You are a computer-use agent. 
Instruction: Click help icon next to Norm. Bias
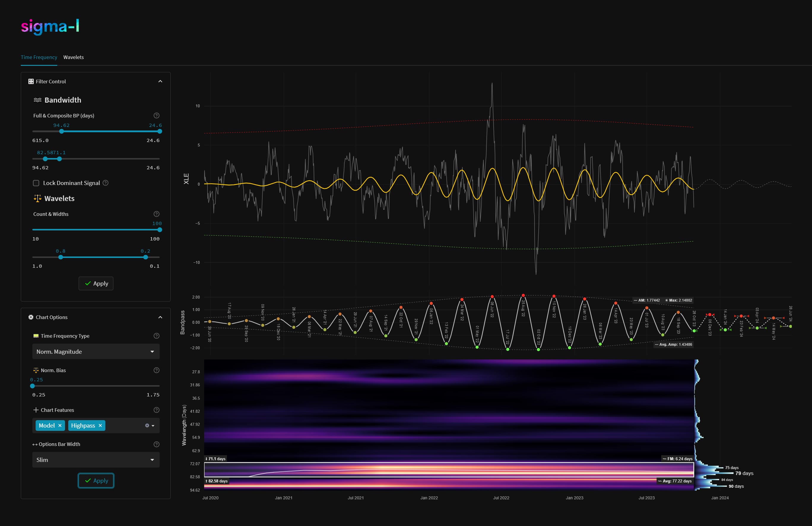click(156, 370)
